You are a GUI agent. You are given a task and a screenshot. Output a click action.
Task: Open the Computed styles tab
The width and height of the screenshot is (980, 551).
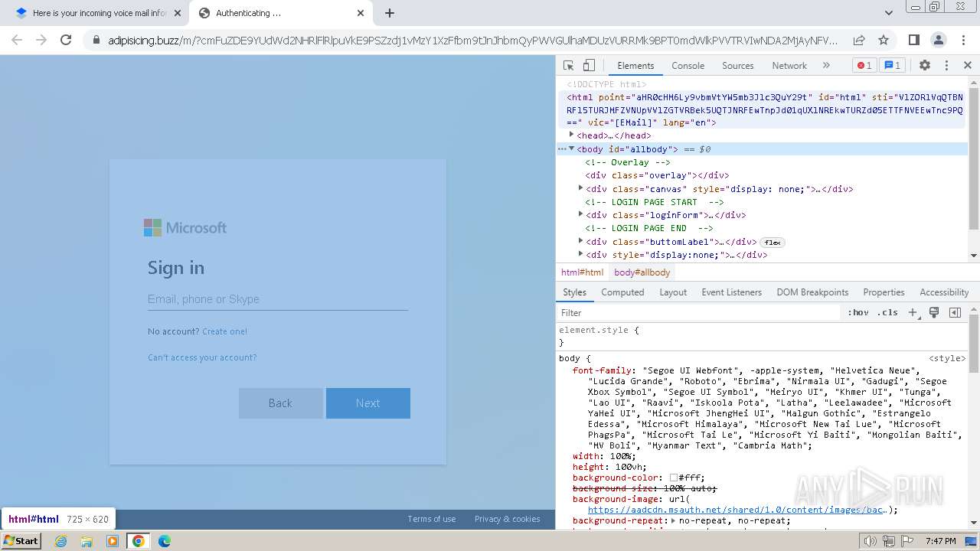tap(622, 292)
